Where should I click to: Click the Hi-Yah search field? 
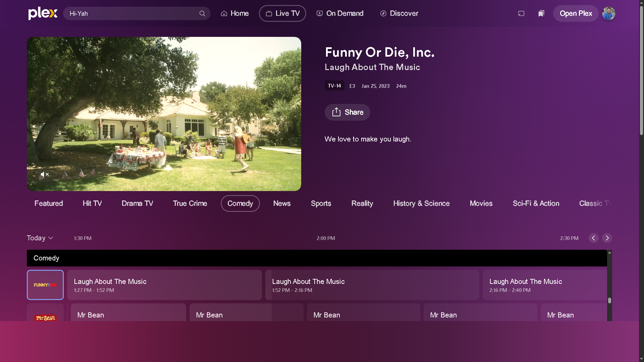[x=137, y=13]
